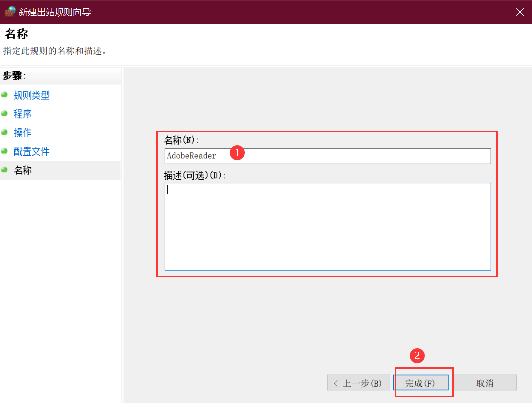Close the wizard with the X button
Image resolution: width=532 pixels, height=403 pixels.
(520, 12)
